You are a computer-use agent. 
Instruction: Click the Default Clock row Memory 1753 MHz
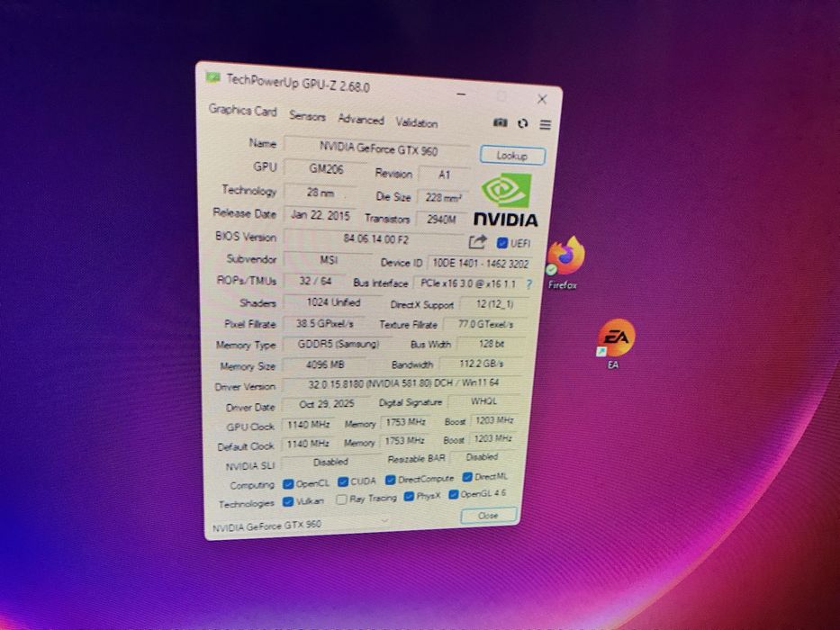coord(404,441)
